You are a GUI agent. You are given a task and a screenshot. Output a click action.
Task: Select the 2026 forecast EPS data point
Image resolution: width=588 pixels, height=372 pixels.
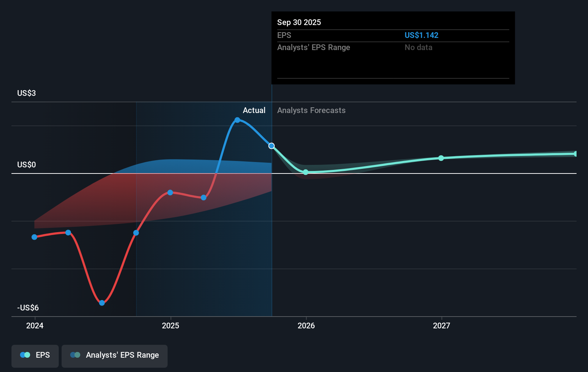tap(305, 172)
